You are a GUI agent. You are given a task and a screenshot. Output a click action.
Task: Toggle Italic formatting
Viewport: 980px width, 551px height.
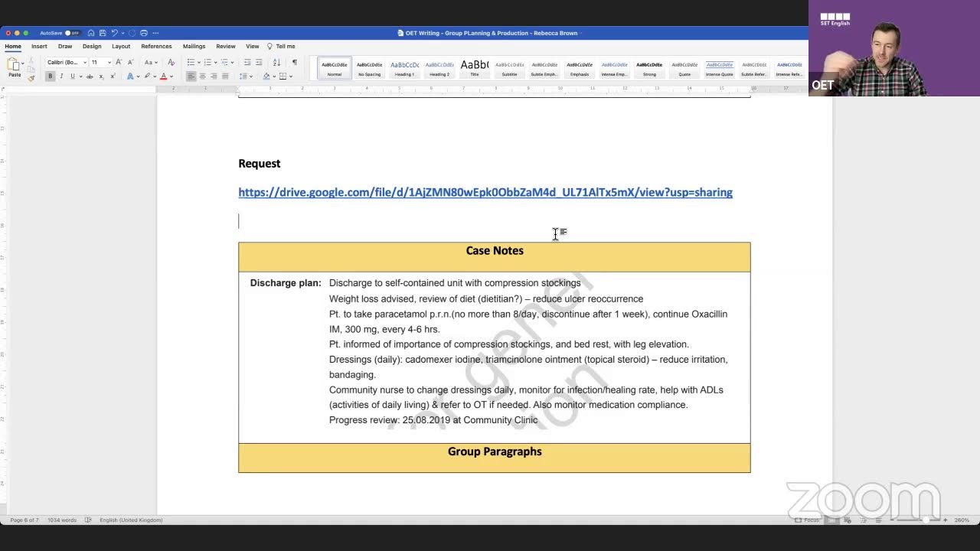pyautogui.click(x=61, y=77)
